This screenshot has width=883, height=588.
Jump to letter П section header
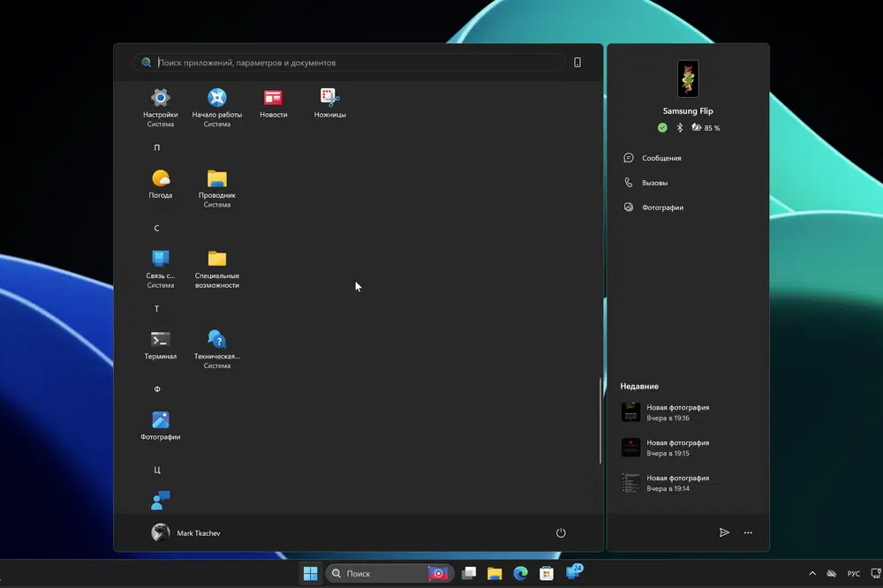coord(157,147)
